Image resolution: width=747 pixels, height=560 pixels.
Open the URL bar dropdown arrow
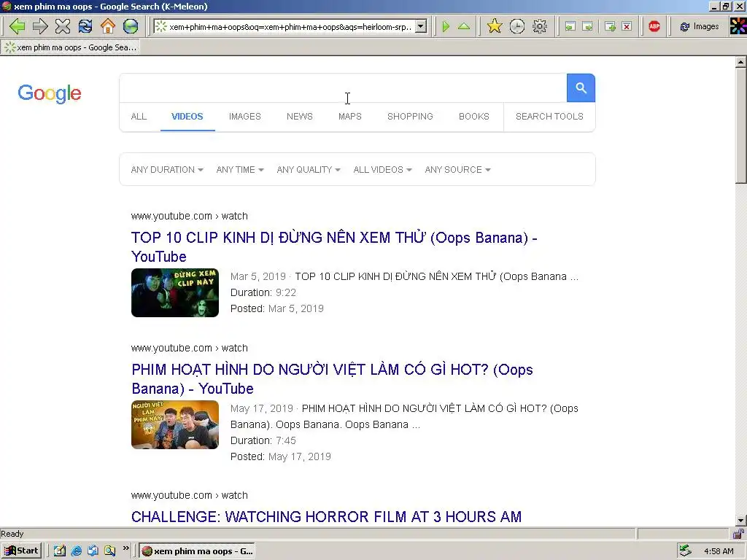pyautogui.click(x=421, y=27)
